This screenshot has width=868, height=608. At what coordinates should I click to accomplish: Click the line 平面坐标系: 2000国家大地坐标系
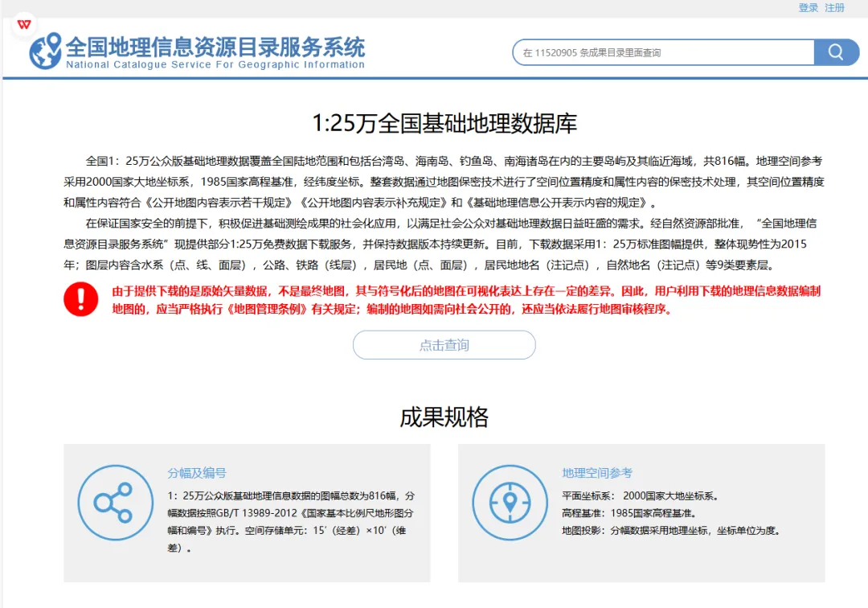tap(640, 495)
